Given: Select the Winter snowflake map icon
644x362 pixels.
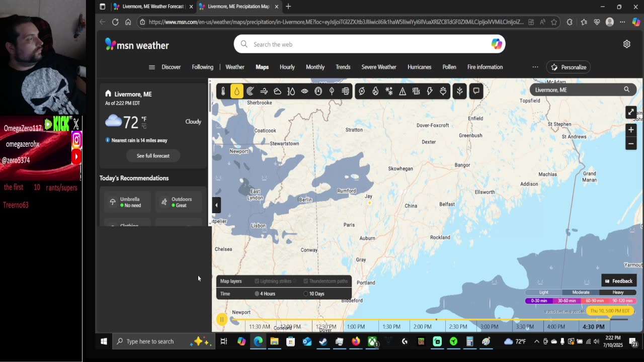Looking at the screenshot, I should [x=389, y=91].
